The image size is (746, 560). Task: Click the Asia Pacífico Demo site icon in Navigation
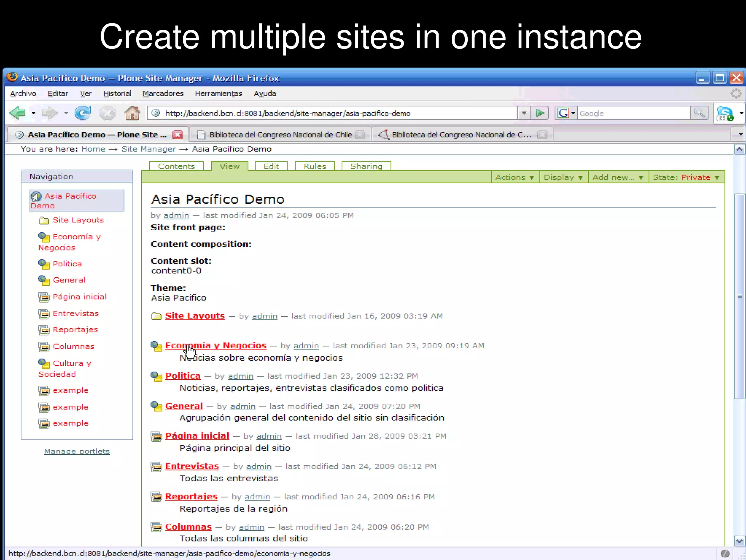pyautogui.click(x=36, y=197)
